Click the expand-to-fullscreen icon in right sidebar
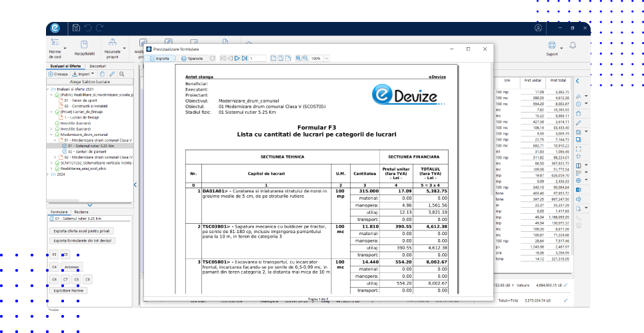 (x=579, y=149)
